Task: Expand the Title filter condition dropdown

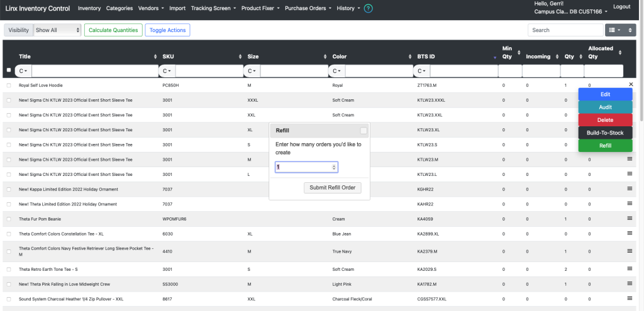Action: click(x=23, y=71)
